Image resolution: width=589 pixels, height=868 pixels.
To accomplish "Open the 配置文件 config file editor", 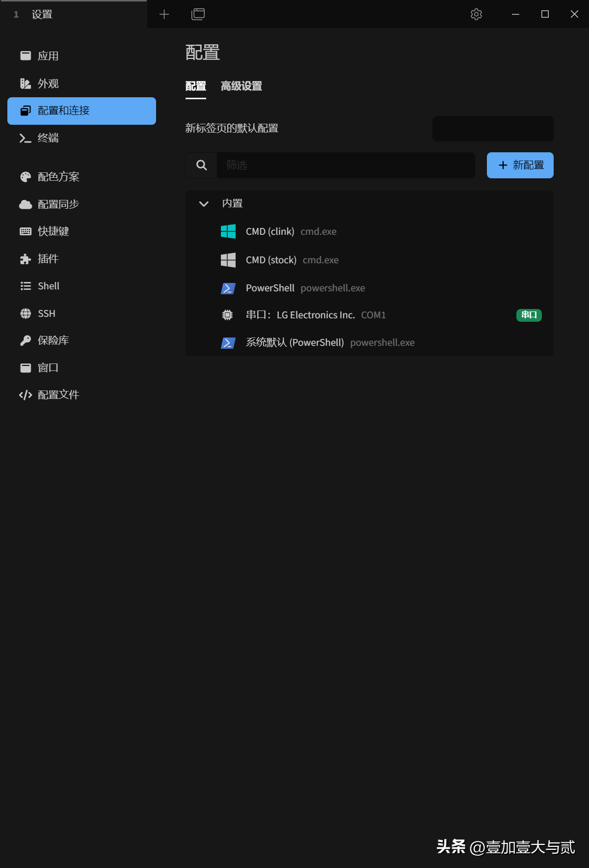I will pyautogui.click(x=81, y=395).
